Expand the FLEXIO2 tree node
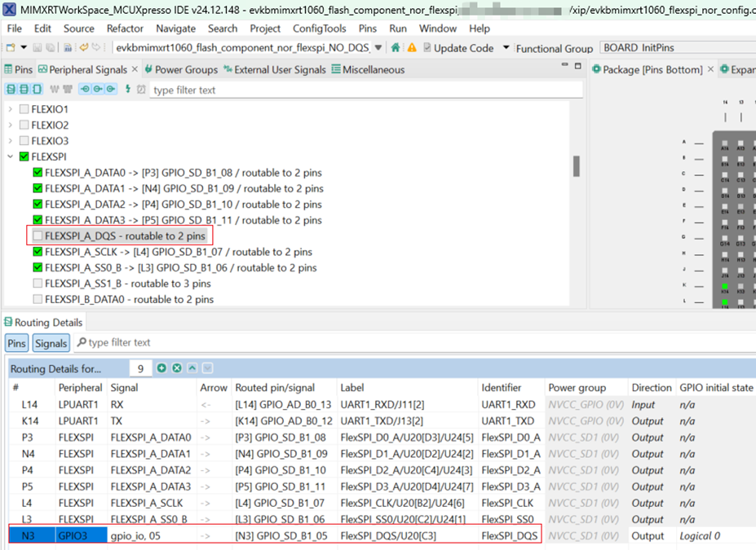Image resolution: width=756 pixels, height=550 pixels. pyautogui.click(x=10, y=125)
